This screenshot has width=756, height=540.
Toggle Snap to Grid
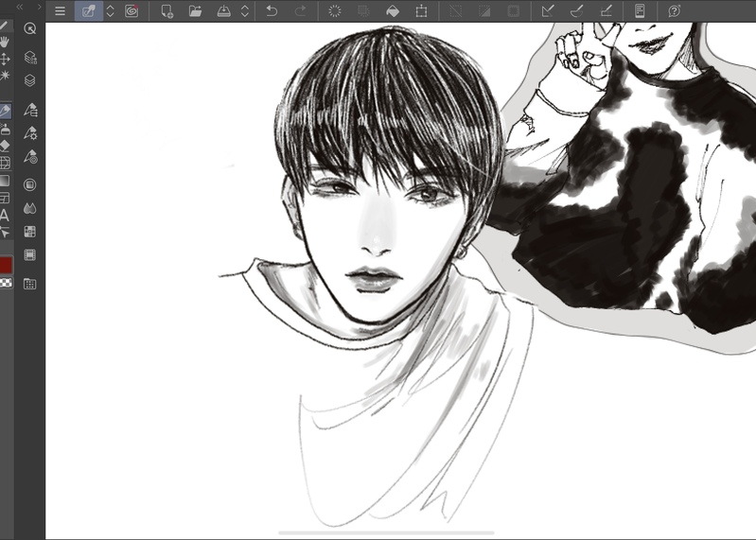coord(607,10)
